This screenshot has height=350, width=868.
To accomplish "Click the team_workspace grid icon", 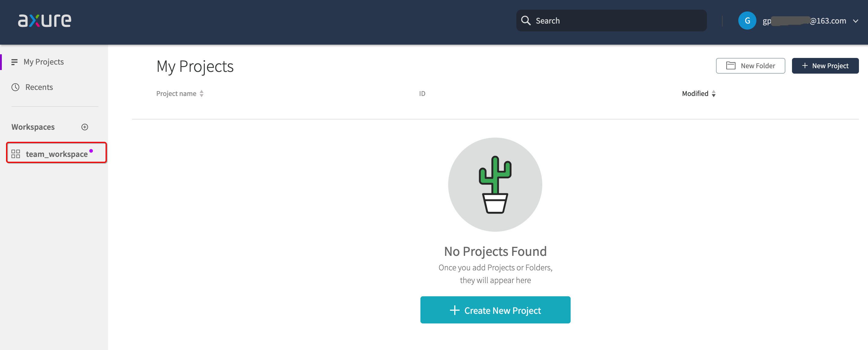I will point(15,154).
